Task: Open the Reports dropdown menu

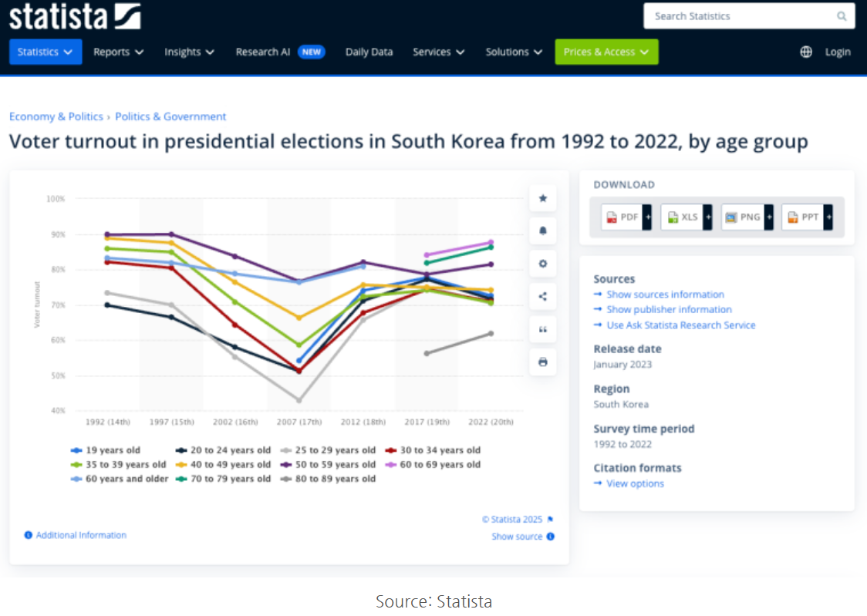Action: click(x=119, y=52)
